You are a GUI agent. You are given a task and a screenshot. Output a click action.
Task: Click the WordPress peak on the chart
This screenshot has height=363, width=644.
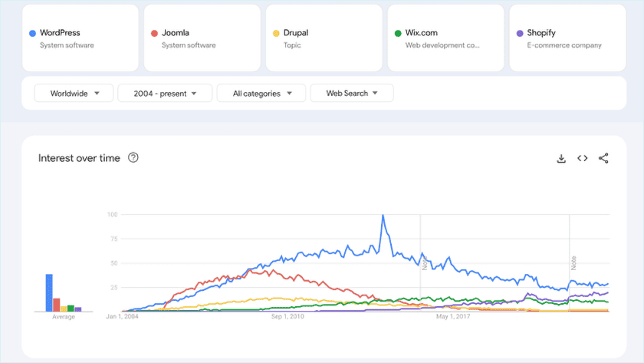pyautogui.click(x=383, y=216)
